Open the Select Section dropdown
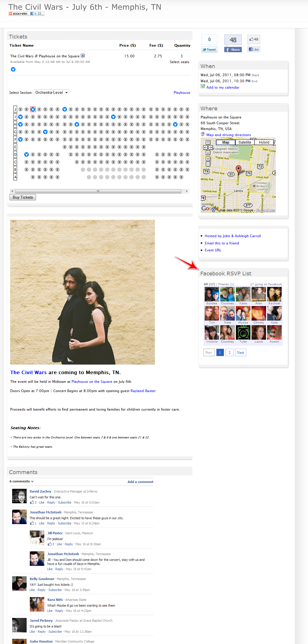Image resolution: width=308 pixels, height=644 pixels. (x=51, y=93)
